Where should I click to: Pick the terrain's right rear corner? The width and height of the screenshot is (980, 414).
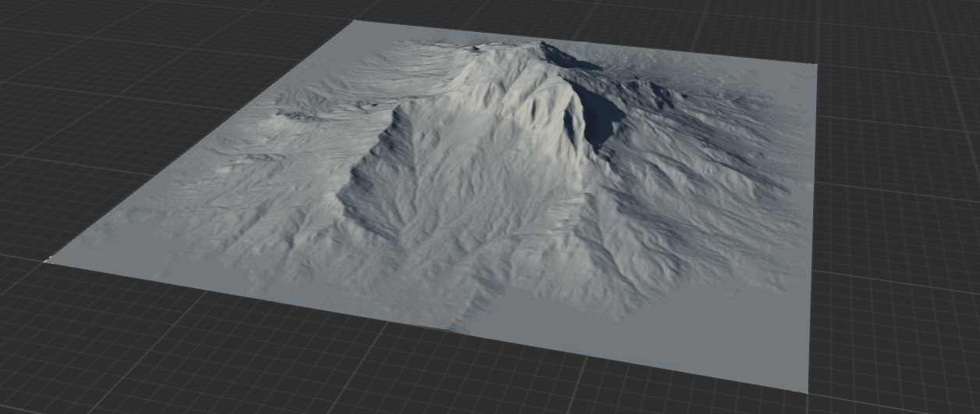pos(815,65)
